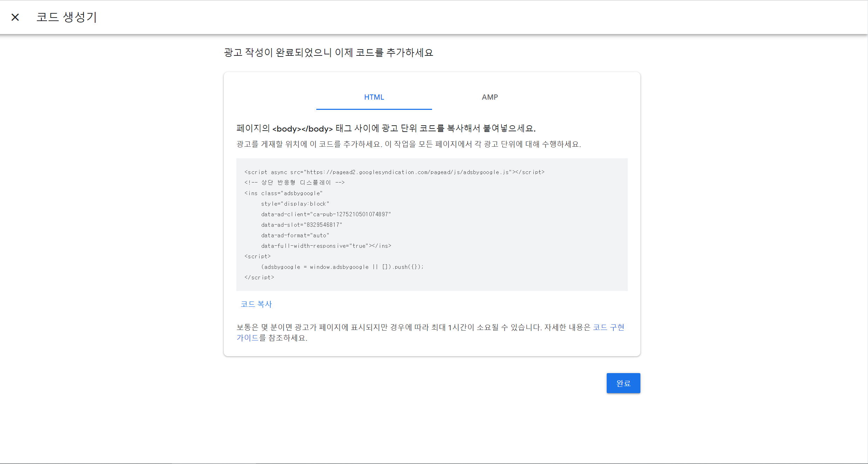Click the <body></body> instruction heading
The width and height of the screenshot is (868, 464).
pyautogui.click(x=386, y=128)
